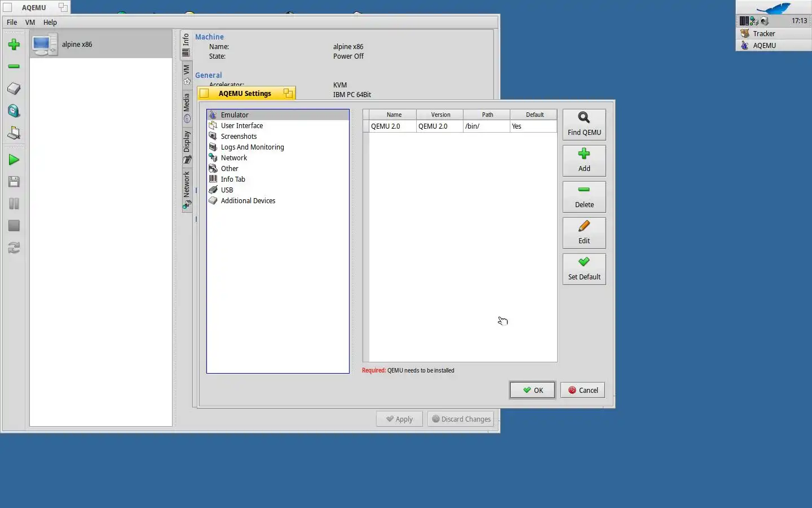The width and height of the screenshot is (812, 508).
Task: Click the Path column header
Action: [x=487, y=115]
